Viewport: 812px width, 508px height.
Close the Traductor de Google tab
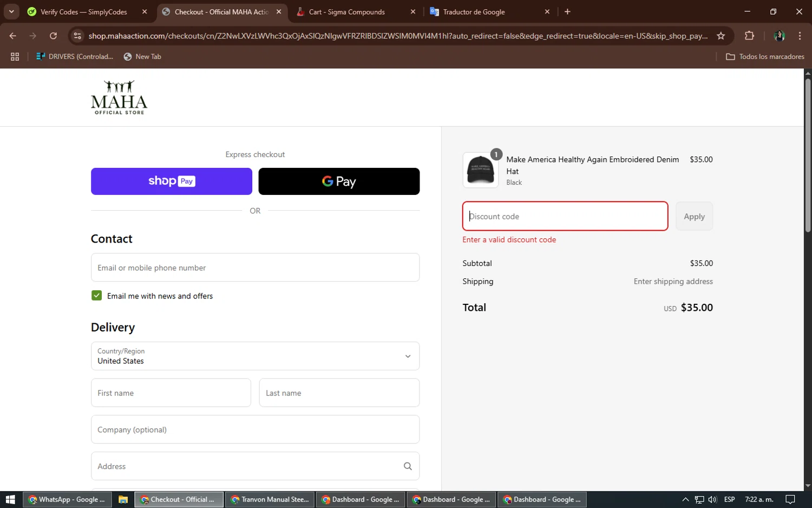tap(547, 12)
